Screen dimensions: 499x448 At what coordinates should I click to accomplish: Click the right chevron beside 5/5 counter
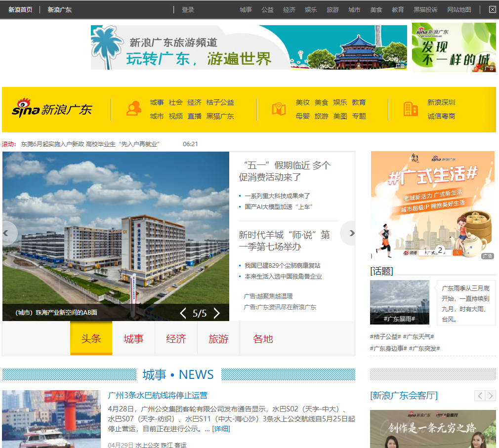[217, 313]
